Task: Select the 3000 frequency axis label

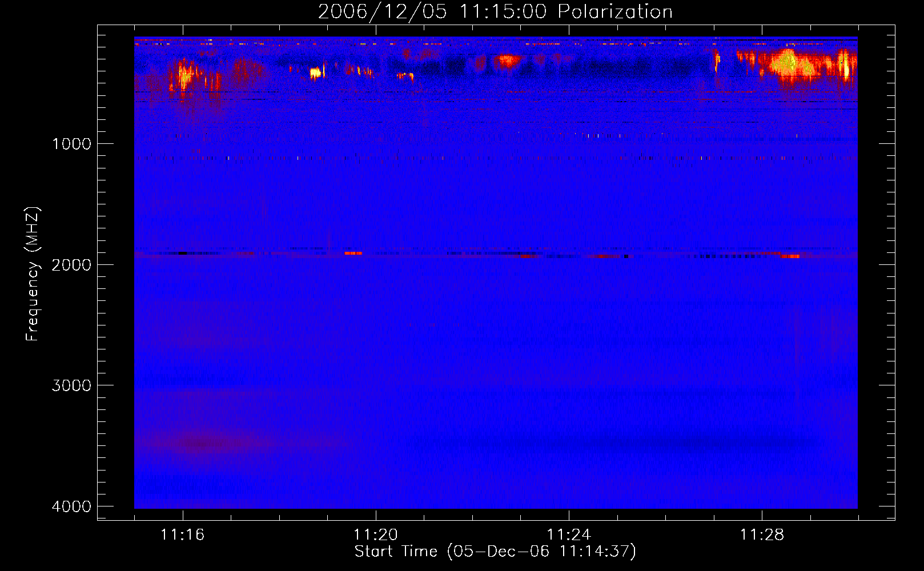Action: click(x=71, y=385)
